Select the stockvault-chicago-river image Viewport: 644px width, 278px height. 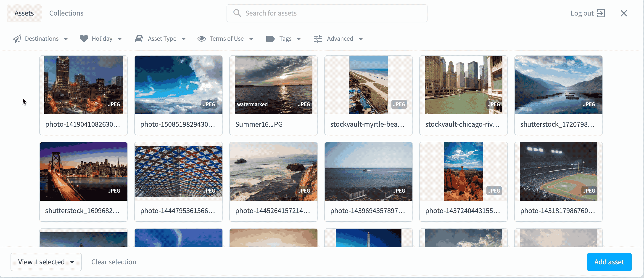(x=463, y=85)
